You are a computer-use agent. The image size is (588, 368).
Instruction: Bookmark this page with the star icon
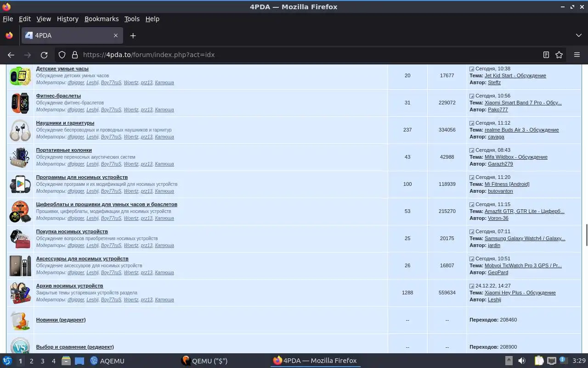tap(559, 55)
